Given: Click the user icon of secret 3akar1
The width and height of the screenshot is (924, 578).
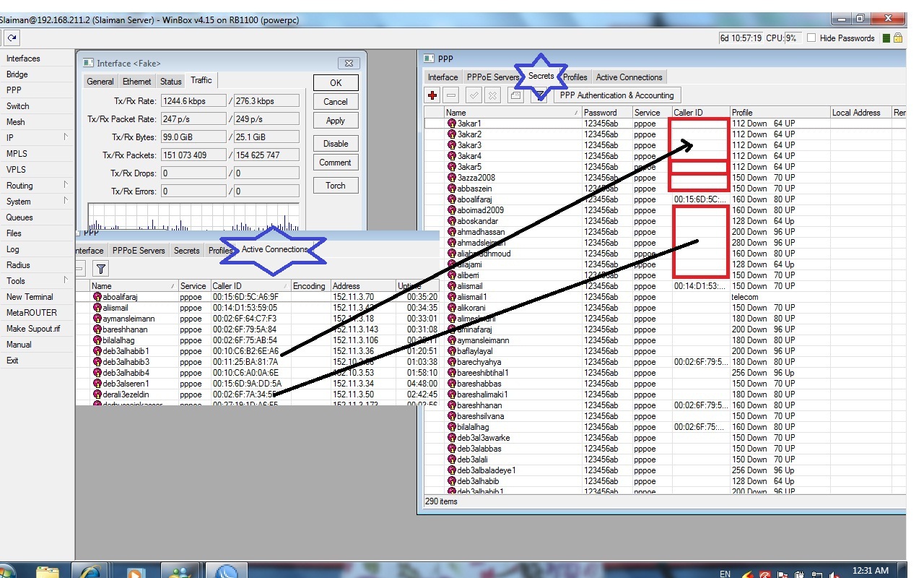Looking at the screenshot, I should coord(452,124).
